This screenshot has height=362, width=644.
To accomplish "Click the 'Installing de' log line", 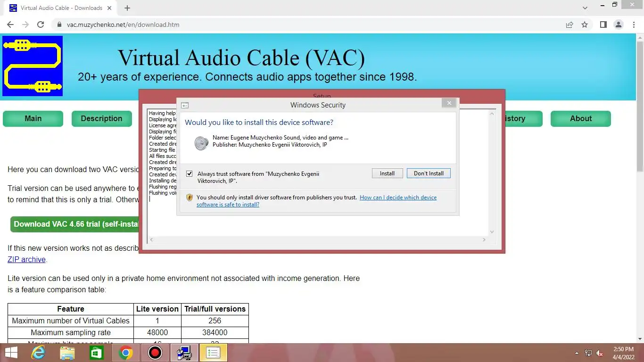I will pos(163,181).
